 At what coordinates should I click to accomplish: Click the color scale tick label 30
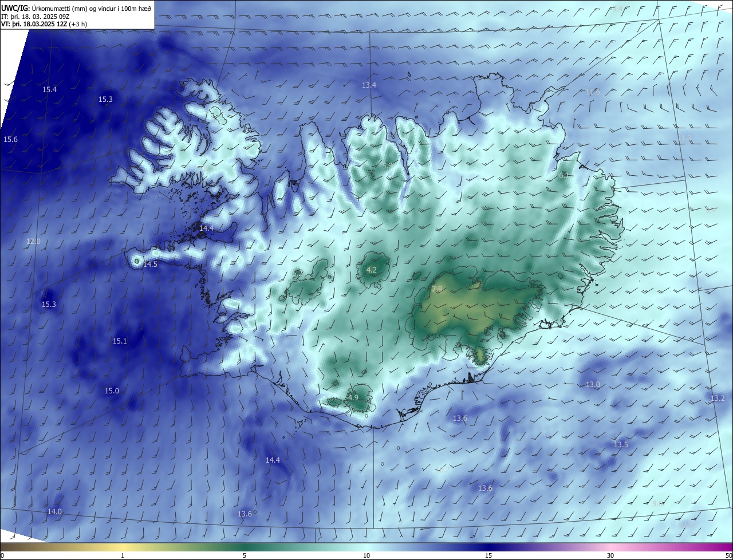coord(610,556)
